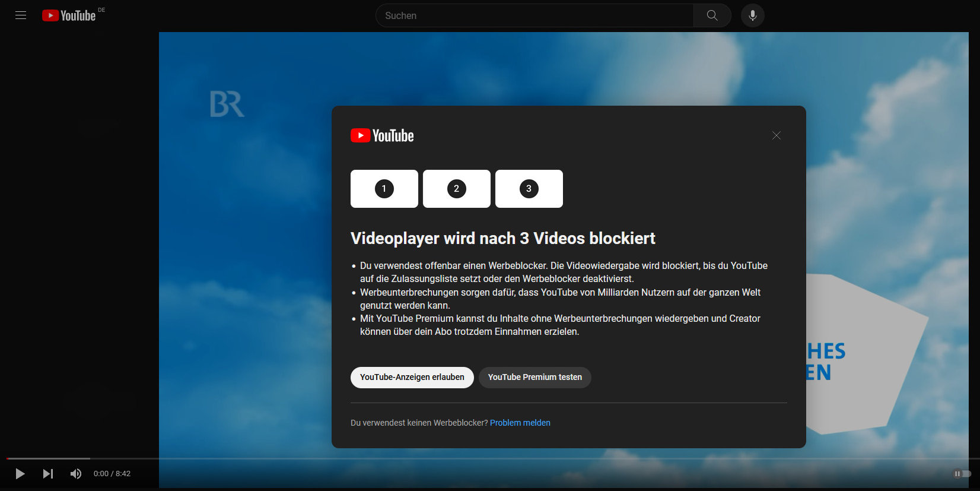Image resolution: width=980 pixels, height=491 pixels.
Task: Open the hamburger guide menu
Action: tap(21, 15)
